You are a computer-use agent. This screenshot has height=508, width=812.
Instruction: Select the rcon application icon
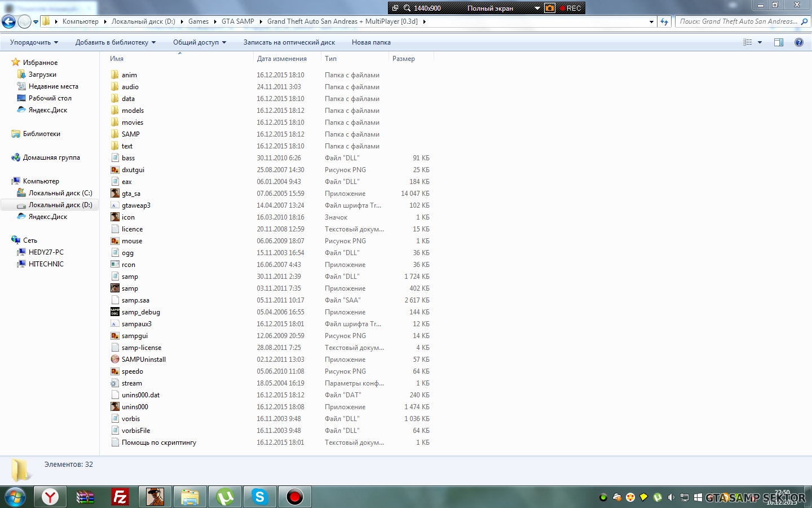click(115, 265)
